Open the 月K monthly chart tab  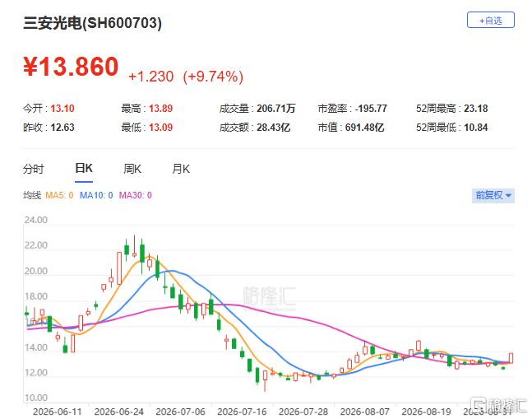coord(181,169)
